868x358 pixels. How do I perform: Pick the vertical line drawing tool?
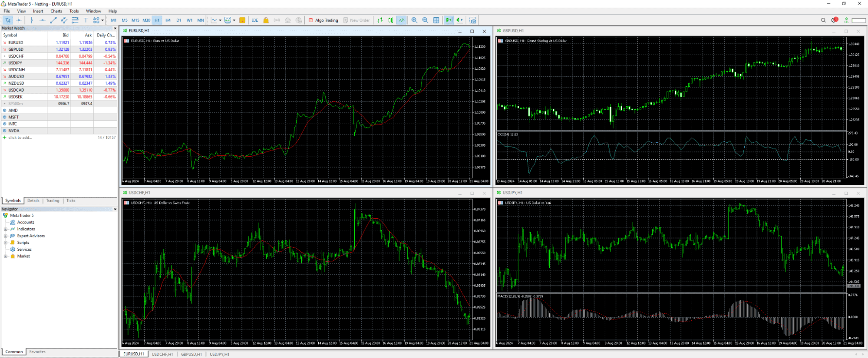(x=32, y=20)
